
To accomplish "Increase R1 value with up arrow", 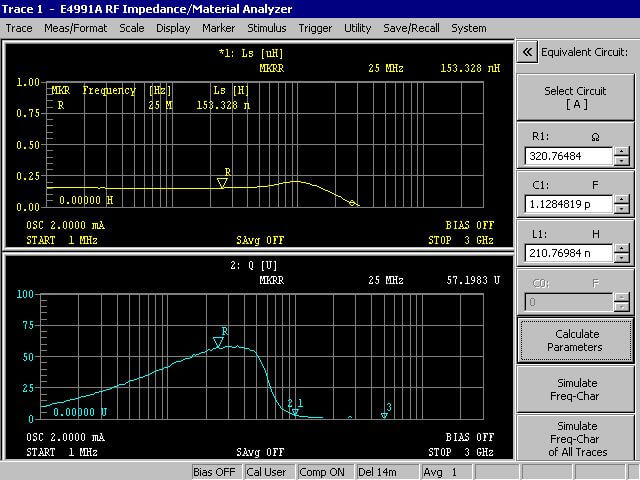I will [x=622, y=151].
